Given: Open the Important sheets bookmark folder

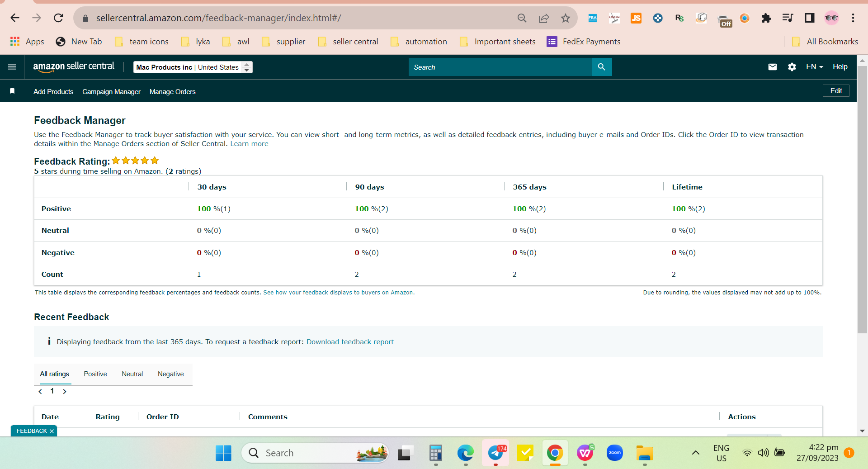Looking at the screenshot, I should pyautogui.click(x=497, y=42).
